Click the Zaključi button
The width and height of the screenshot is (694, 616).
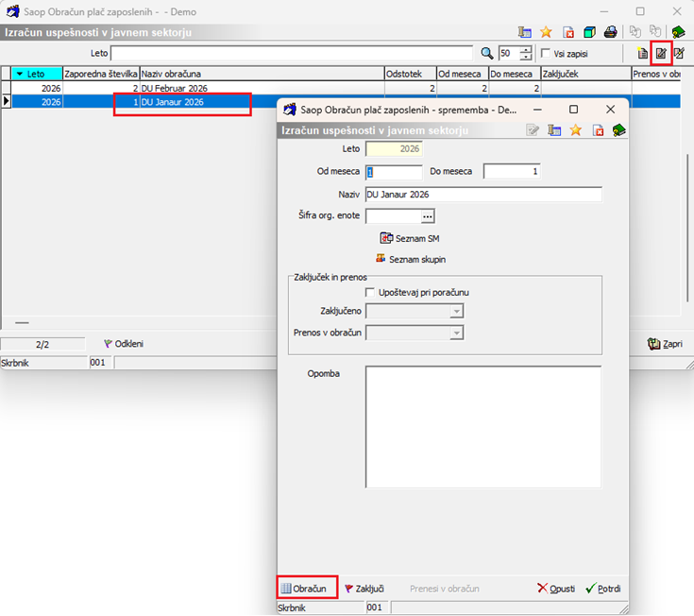click(x=364, y=589)
